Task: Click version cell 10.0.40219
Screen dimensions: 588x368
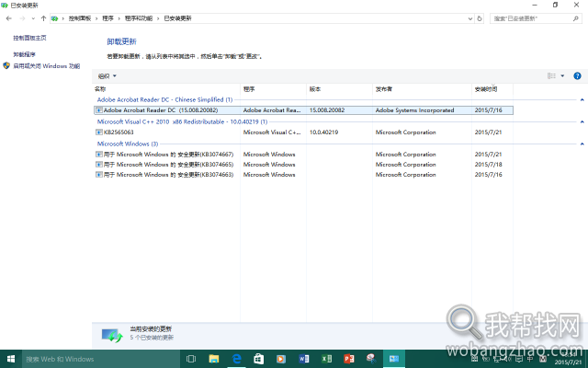Action: click(324, 132)
